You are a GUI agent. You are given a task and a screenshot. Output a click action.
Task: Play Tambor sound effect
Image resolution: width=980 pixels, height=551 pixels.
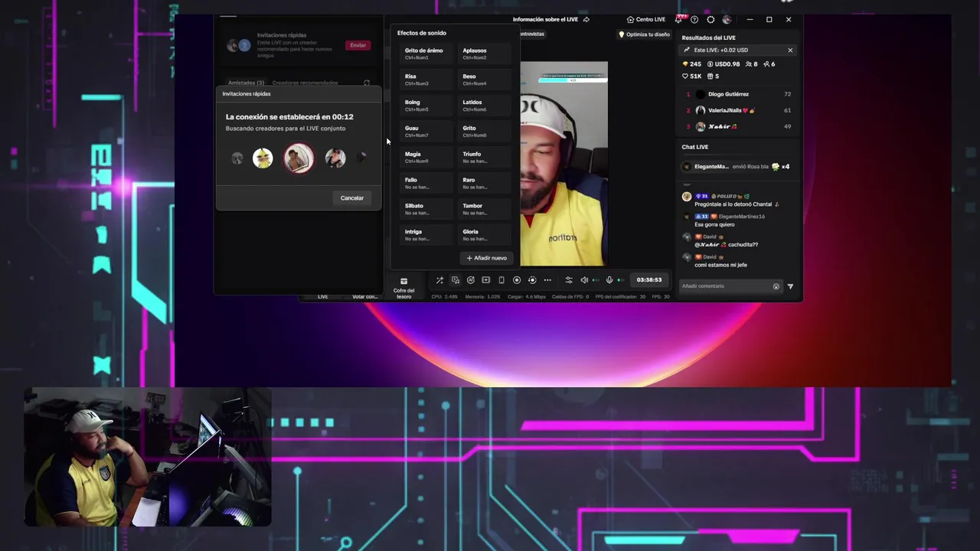tap(485, 209)
